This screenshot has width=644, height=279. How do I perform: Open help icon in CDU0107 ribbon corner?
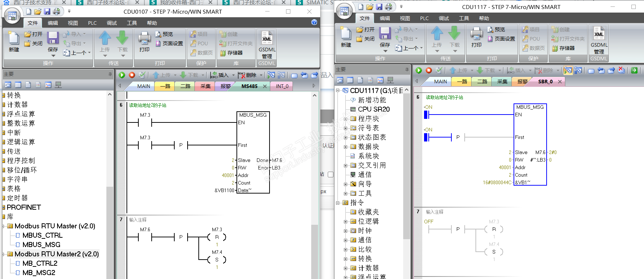click(x=314, y=22)
